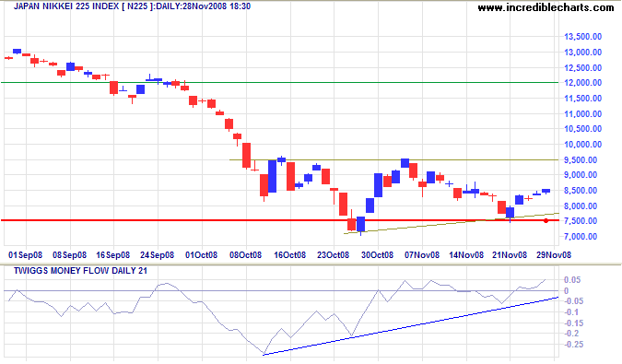Click the 29Nov08 date label
This screenshot has width=622, height=364.
pyautogui.click(x=554, y=255)
